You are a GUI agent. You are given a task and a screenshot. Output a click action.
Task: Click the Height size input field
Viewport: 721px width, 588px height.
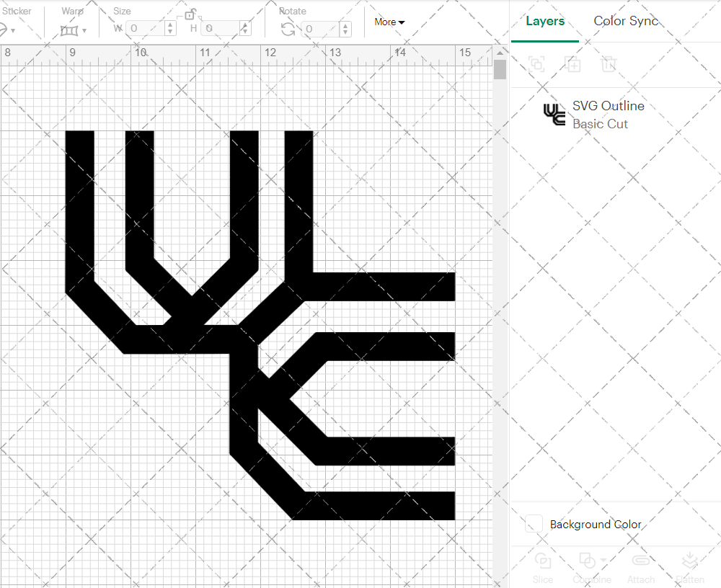pos(220,29)
